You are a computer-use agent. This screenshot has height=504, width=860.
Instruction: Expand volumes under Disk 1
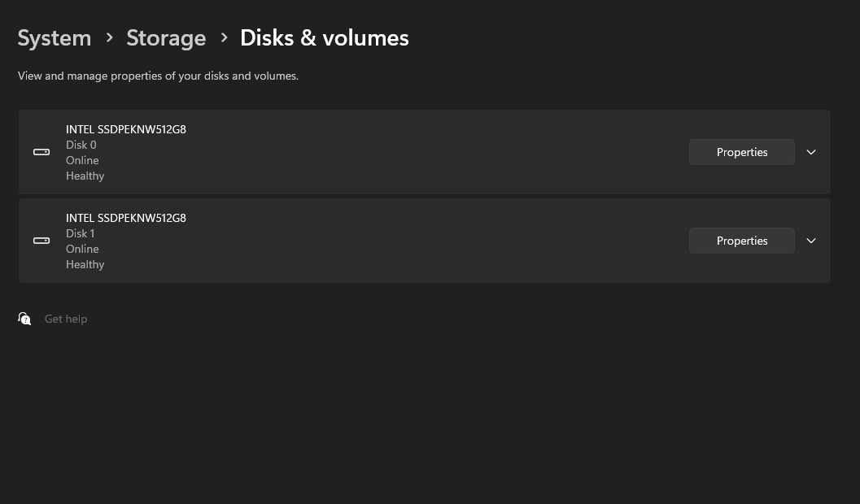pos(810,241)
